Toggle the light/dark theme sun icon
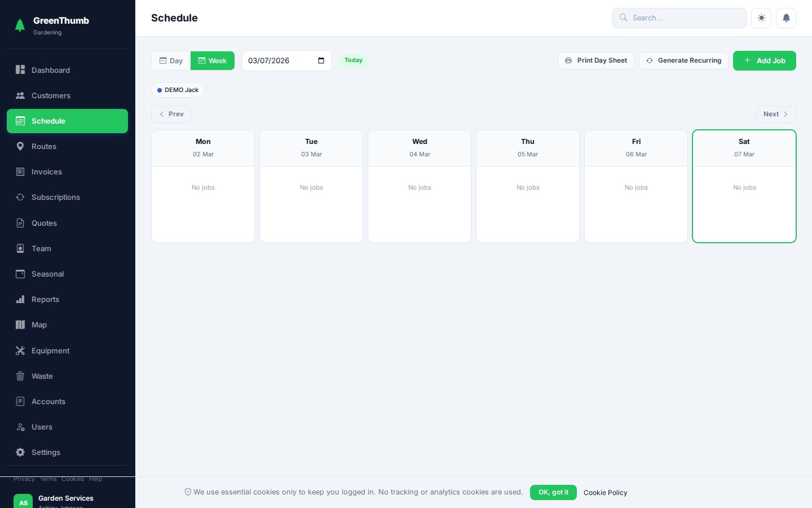This screenshot has width=812, height=508. pos(761,18)
